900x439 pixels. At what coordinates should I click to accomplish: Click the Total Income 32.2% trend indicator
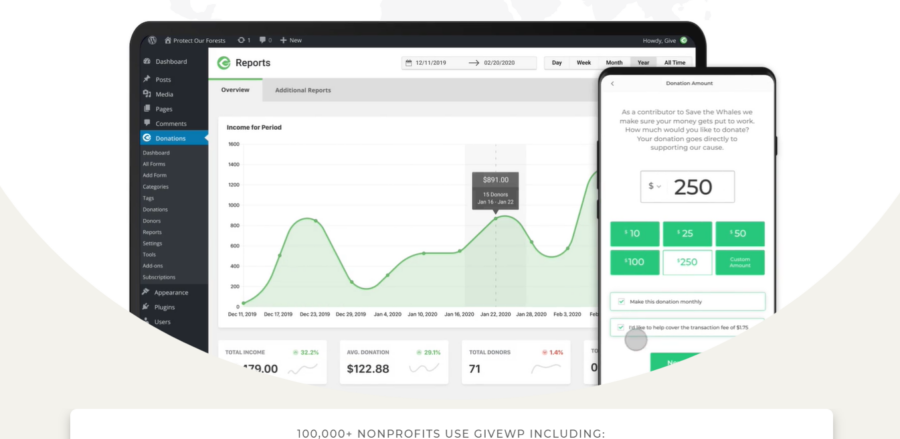click(x=305, y=352)
